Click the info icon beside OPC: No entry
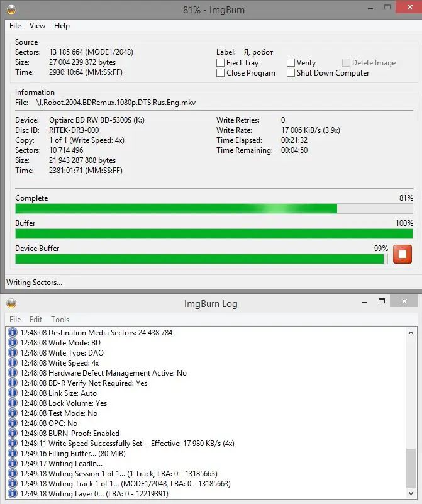Viewport: 422px width, 504px height. pyautogui.click(x=12, y=423)
